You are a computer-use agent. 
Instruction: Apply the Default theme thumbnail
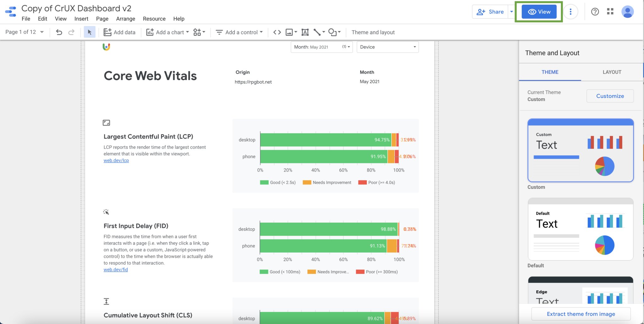click(x=580, y=229)
